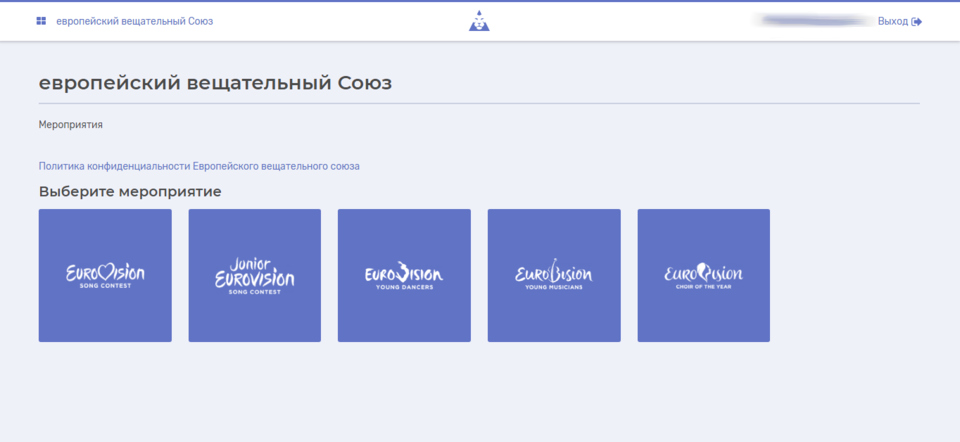Select the Eurovision Young Dancers tile

(404, 275)
